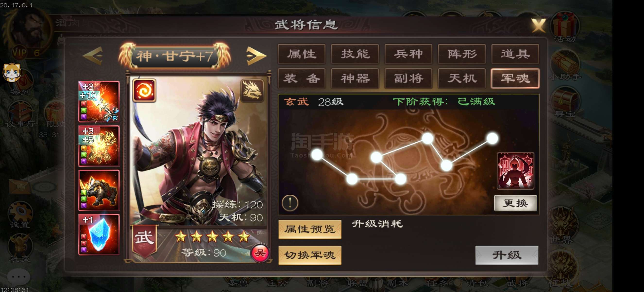Open the info exclamation mark icon
Screen dimensions: 644x292
click(x=290, y=202)
